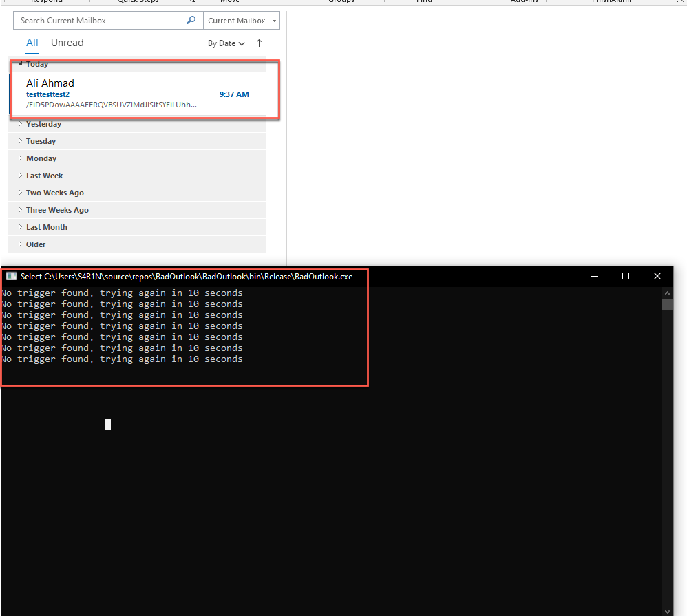Expand the Last Month message group

coord(21,227)
